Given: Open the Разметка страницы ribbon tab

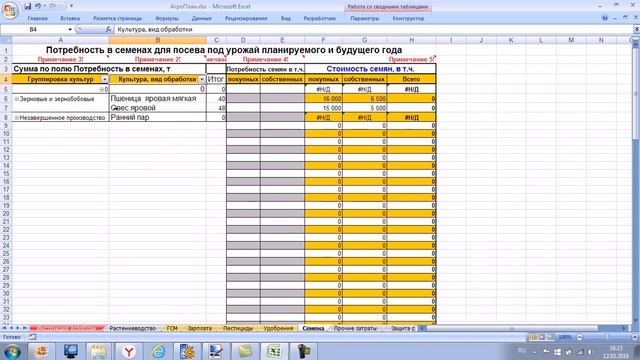Looking at the screenshot, I should pos(118,18).
